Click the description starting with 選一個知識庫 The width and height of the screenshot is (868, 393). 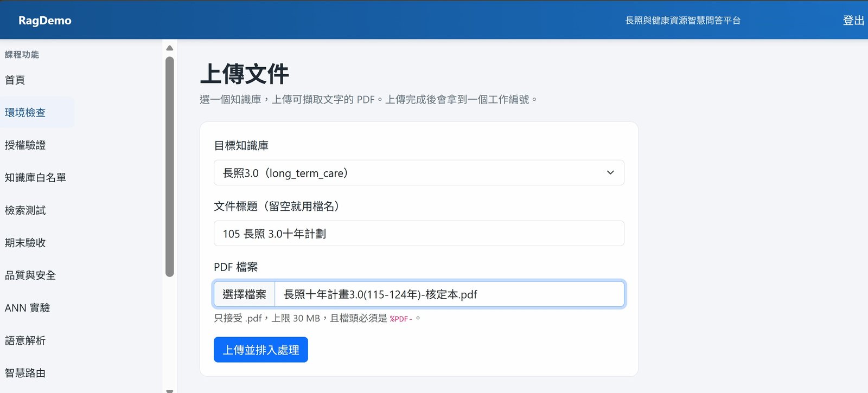369,99
